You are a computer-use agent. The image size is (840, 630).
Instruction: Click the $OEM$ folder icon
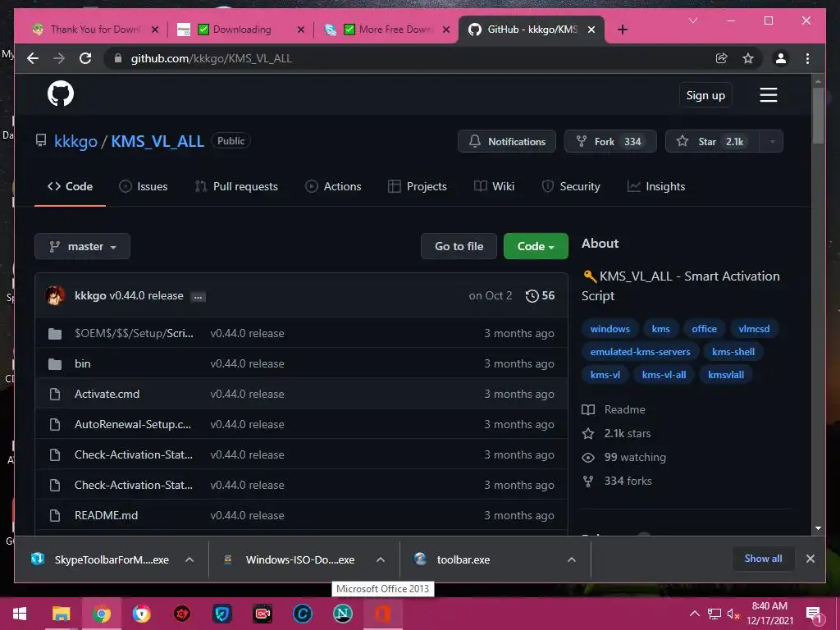(55, 334)
